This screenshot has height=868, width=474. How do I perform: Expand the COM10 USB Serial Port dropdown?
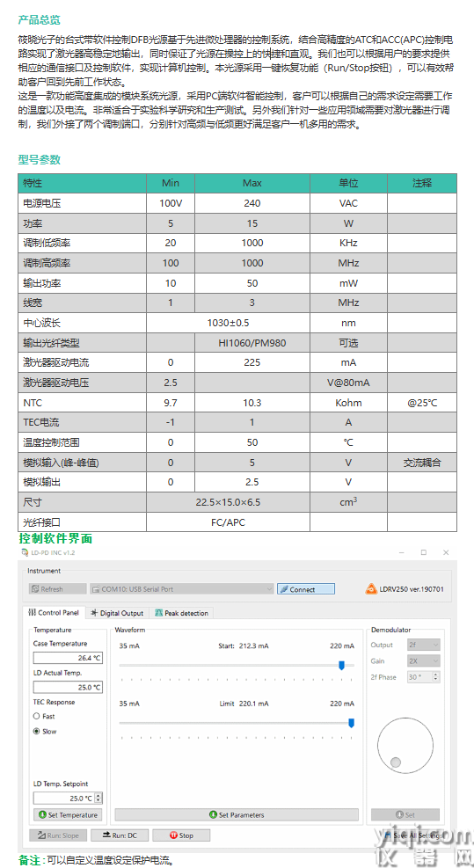(182, 589)
